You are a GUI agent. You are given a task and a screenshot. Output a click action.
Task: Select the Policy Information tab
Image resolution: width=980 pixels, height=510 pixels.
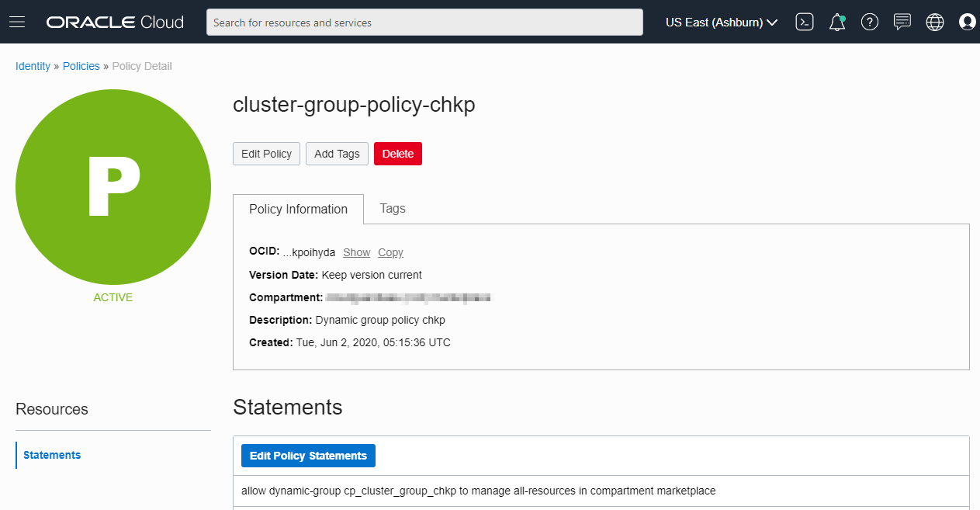pos(298,209)
